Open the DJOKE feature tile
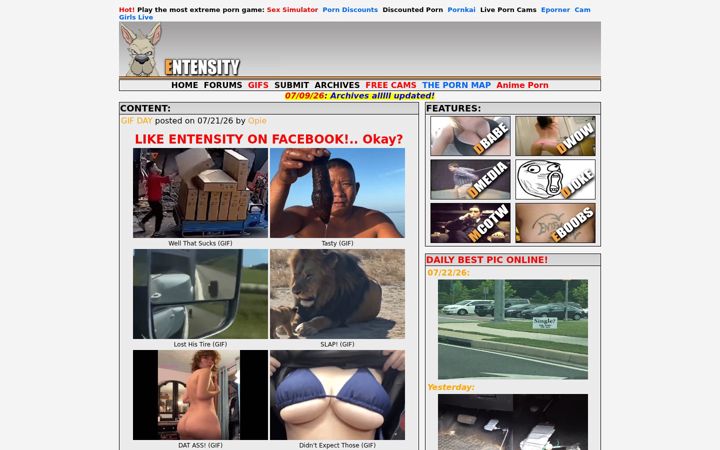 coord(555,180)
